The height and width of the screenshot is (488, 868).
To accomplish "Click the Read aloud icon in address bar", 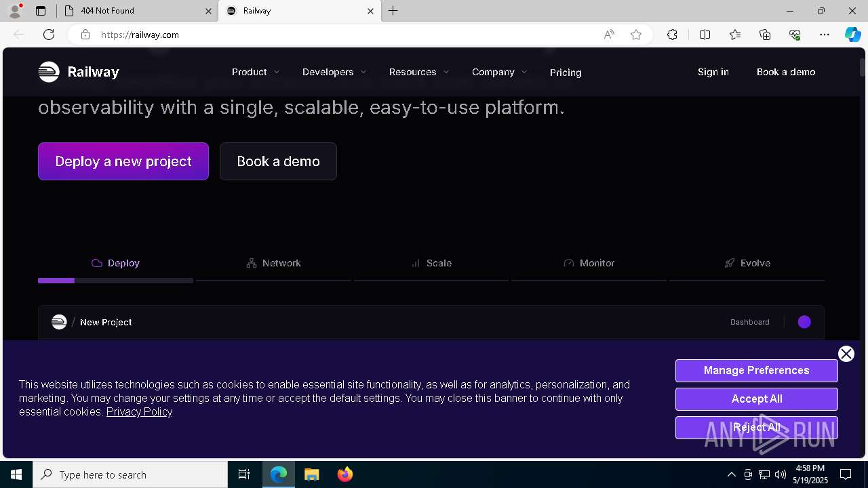I will tap(609, 35).
